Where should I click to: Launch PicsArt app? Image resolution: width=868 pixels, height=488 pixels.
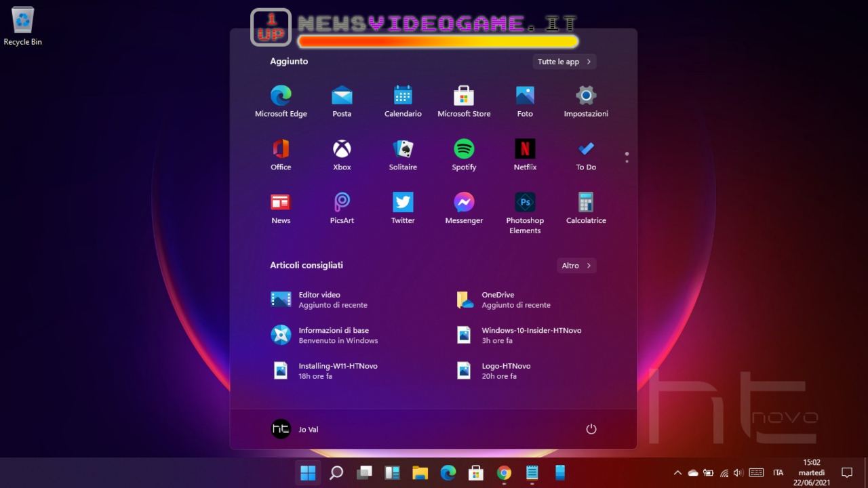(x=342, y=209)
